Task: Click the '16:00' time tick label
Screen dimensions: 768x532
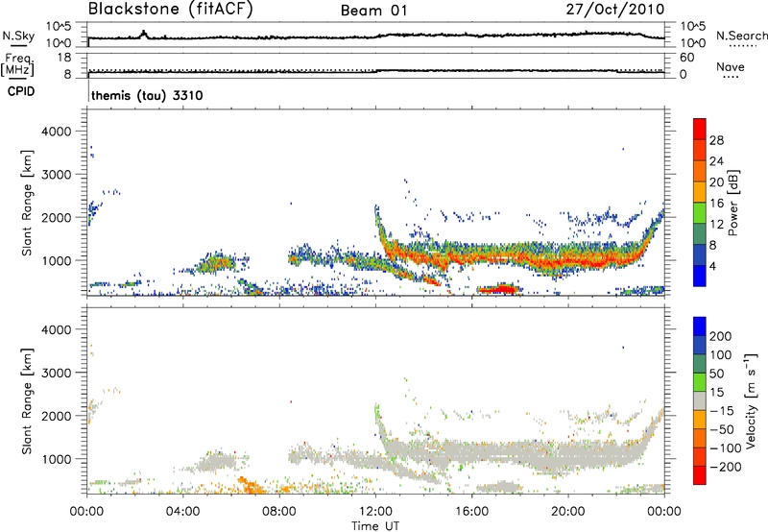Action: [x=471, y=512]
